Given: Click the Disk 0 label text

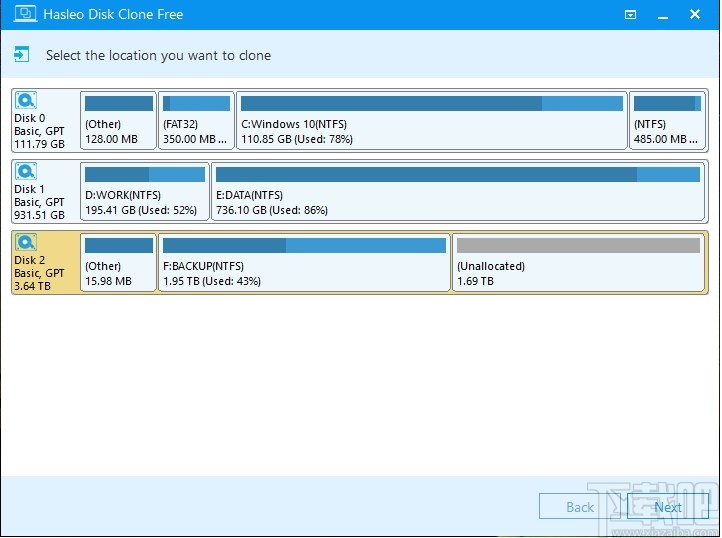Looking at the screenshot, I should pos(29,118).
